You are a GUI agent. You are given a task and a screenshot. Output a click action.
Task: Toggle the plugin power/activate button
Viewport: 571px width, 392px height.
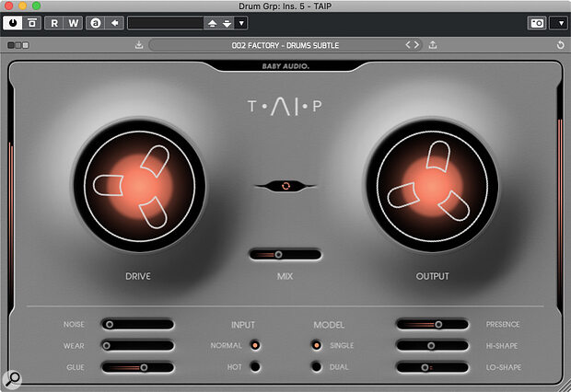13,23
